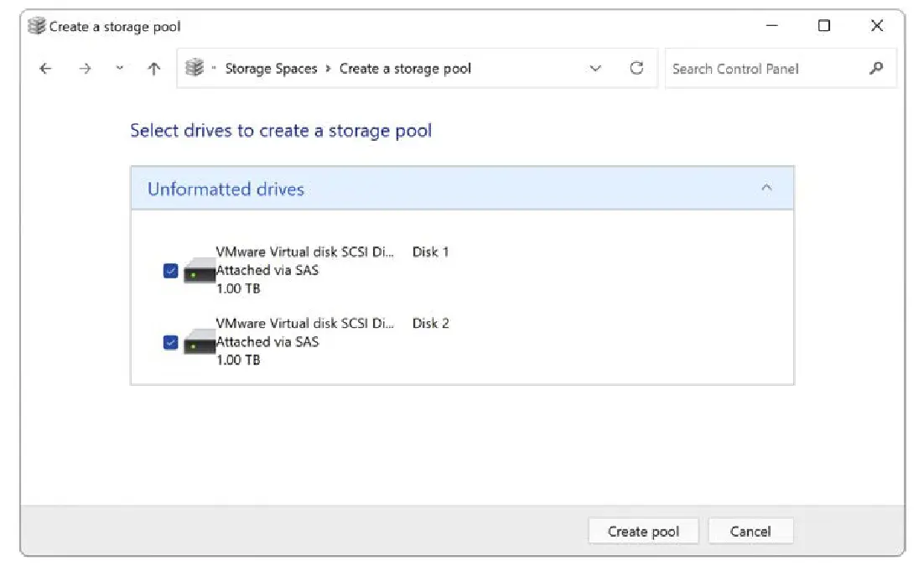Go up one level with Up arrow
The height and width of the screenshot is (566, 924).
tap(153, 70)
